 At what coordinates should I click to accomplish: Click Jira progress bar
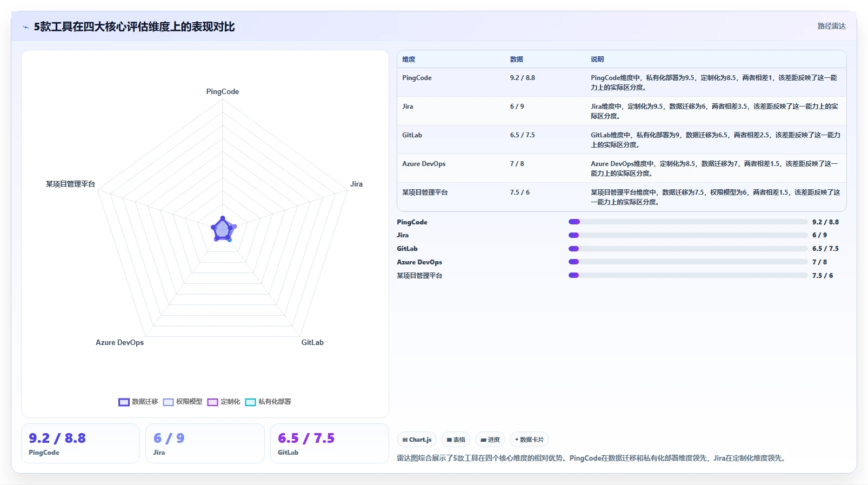coord(688,235)
